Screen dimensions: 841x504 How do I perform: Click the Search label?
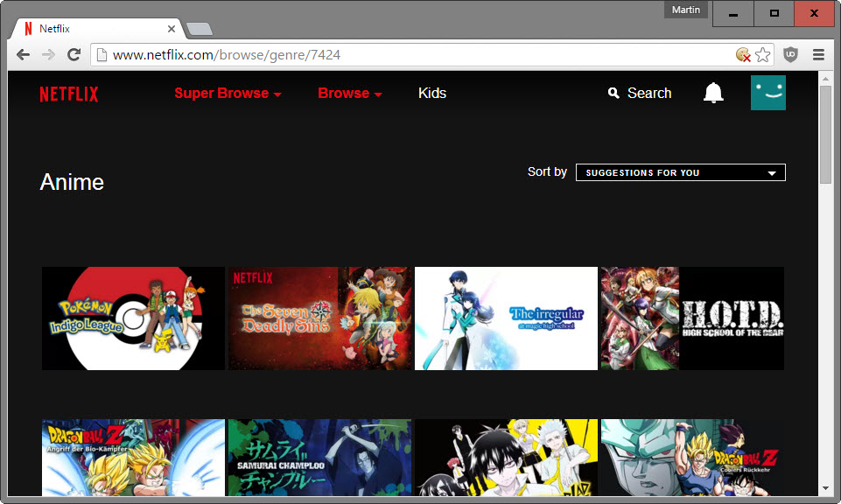(x=649, y=94)
